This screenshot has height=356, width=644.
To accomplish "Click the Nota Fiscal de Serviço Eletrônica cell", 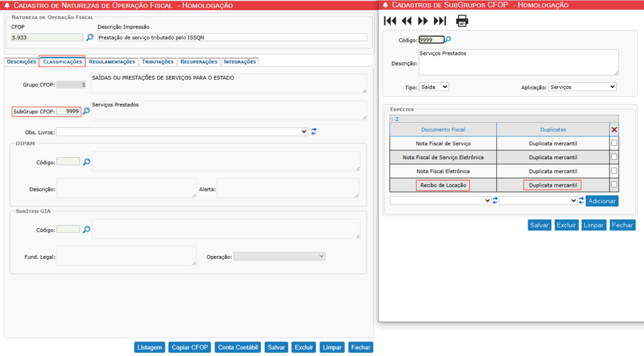I will (x=443, y=157).
